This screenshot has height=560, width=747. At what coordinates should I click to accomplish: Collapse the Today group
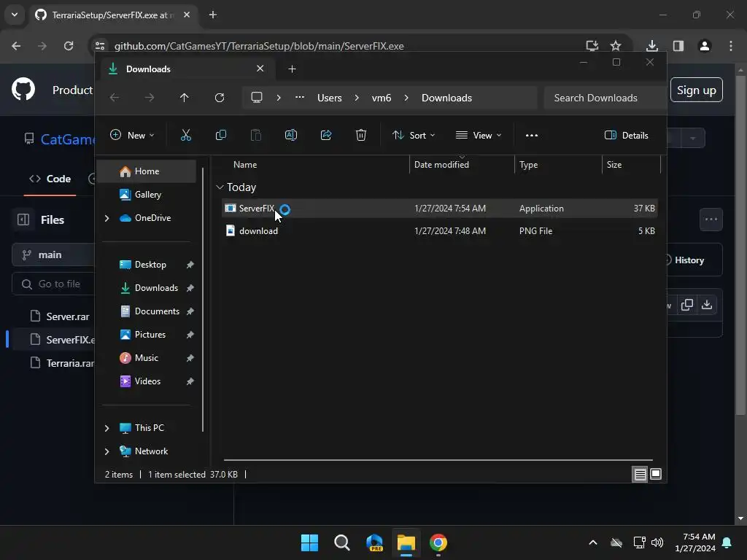point(220,187)
